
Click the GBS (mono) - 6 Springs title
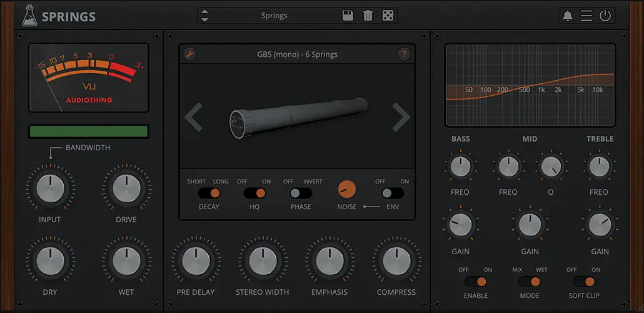point(298,54)
